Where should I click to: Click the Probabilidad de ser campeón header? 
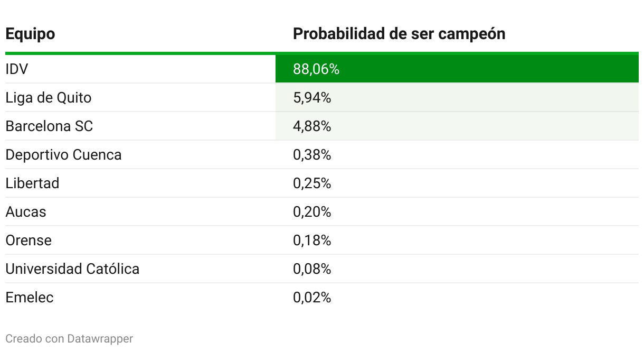tap(399, 34)
